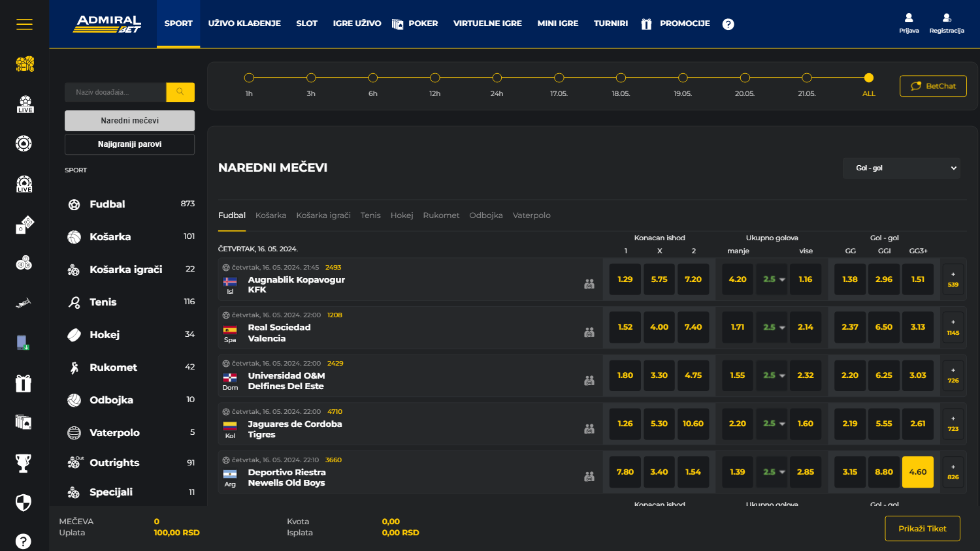Toggle GG3+ odd 4.60 for Deportivo Riestra
980x551 pixels.
pos(918,472)
